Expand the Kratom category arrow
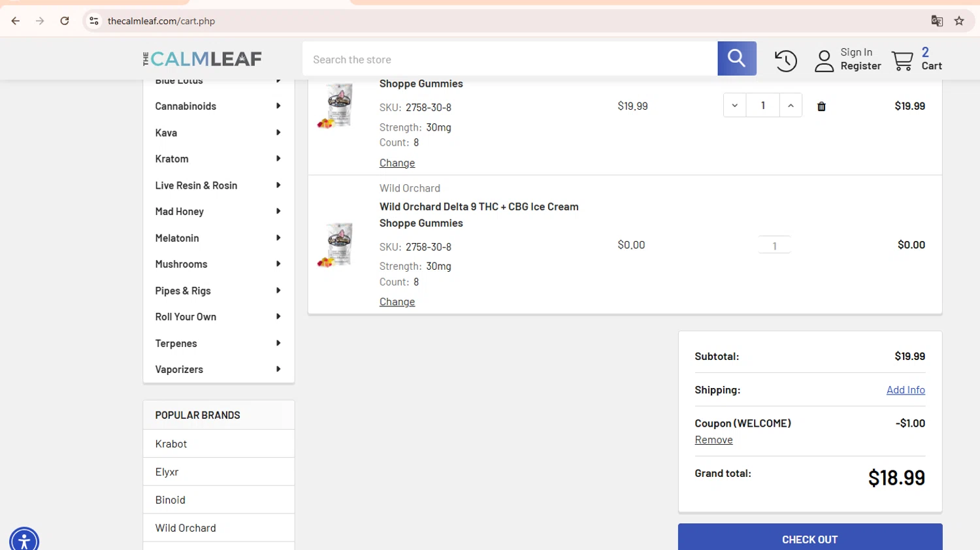 [x=278, y=159]
